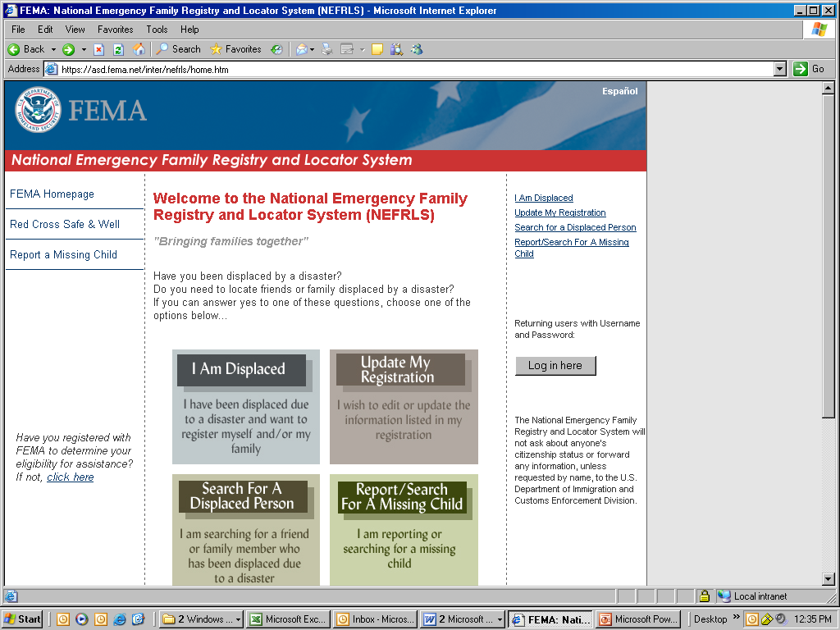Click the I Am Displaced tile
Image resolution: width=840 pixels, height=630 pixels.
click(246, 407)
